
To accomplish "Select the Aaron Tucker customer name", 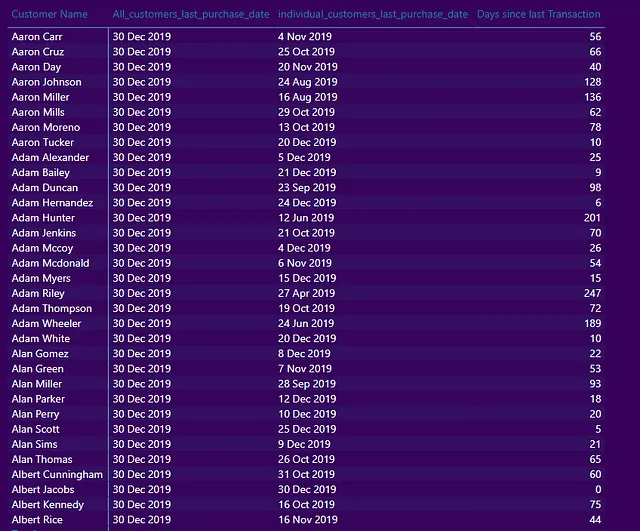I will (x=42, y=142).
